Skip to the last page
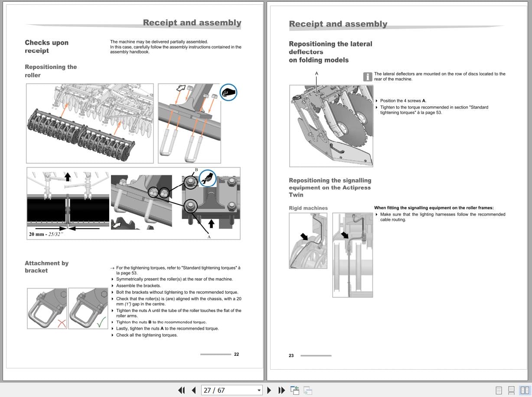 click(282, 390)
